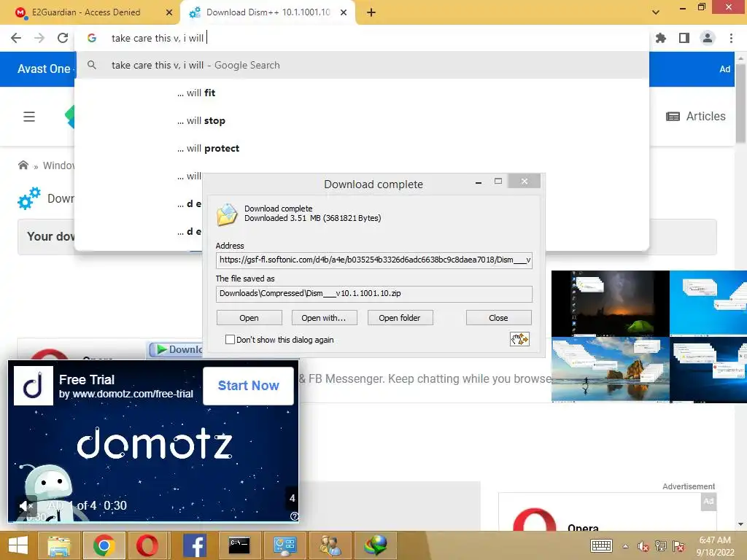Open the extensions puzzle icon
This screenshot has height=560, width=747.
coord(660,38)
